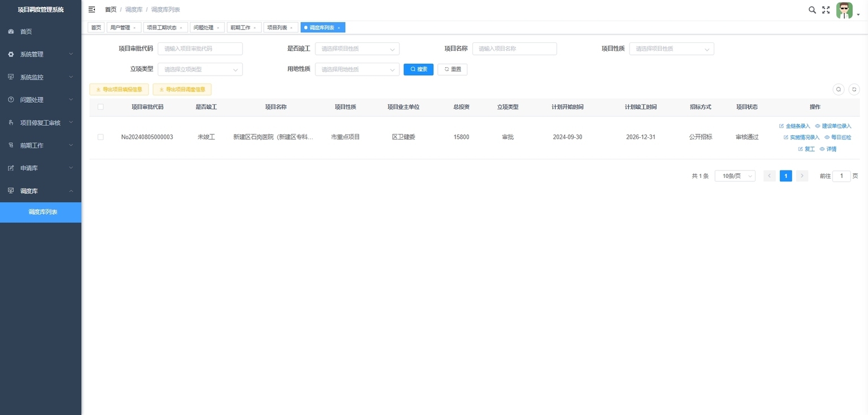
Task: Close the 前期工作 tab
Action: (x=255, y=28)
